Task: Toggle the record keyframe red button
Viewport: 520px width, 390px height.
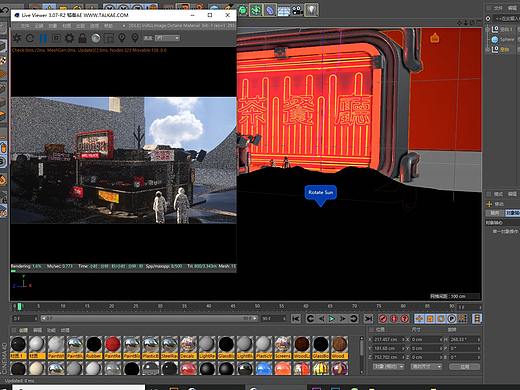Action: pos(383,319)
